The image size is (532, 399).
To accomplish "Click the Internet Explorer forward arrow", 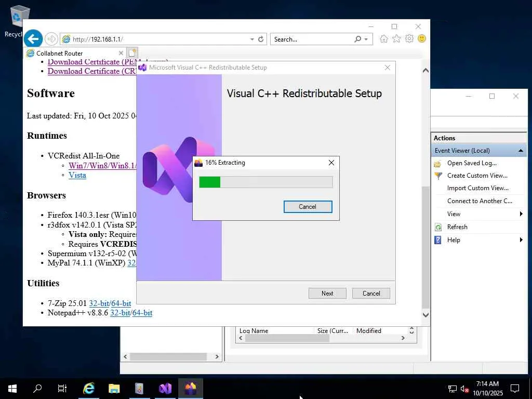I will (51, 39).
